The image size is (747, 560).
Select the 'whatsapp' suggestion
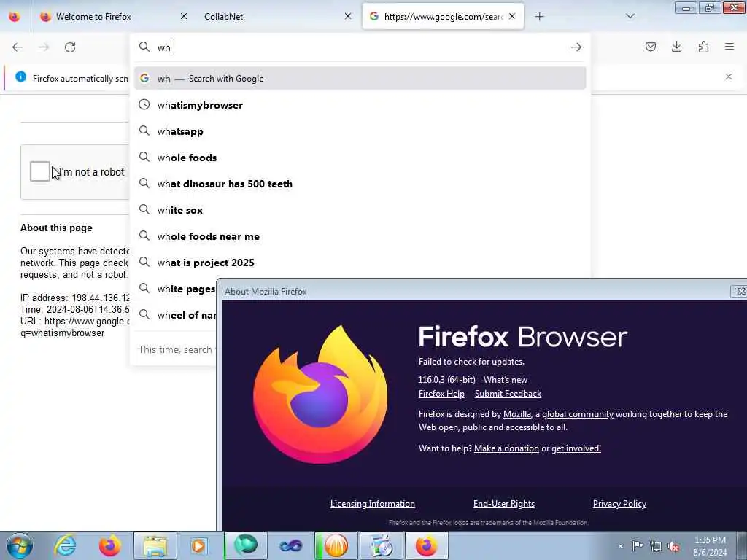coord(360,131)
